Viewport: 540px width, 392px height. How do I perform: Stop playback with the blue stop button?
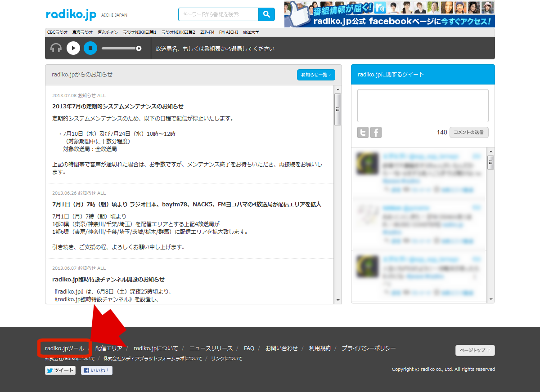(x=90, y=48)
